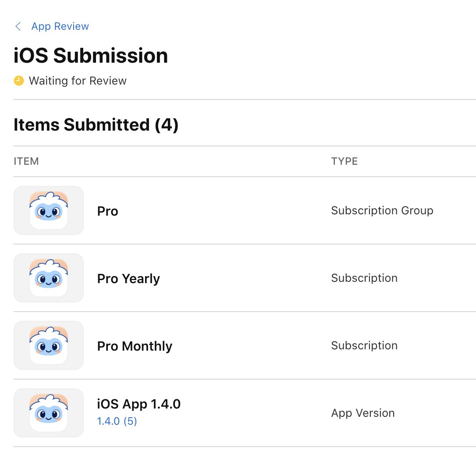The height and width of the screenshot is (476, 476).
Task: Click the App Version type cell
Action: pyautogui.click(x=363, y=413)
